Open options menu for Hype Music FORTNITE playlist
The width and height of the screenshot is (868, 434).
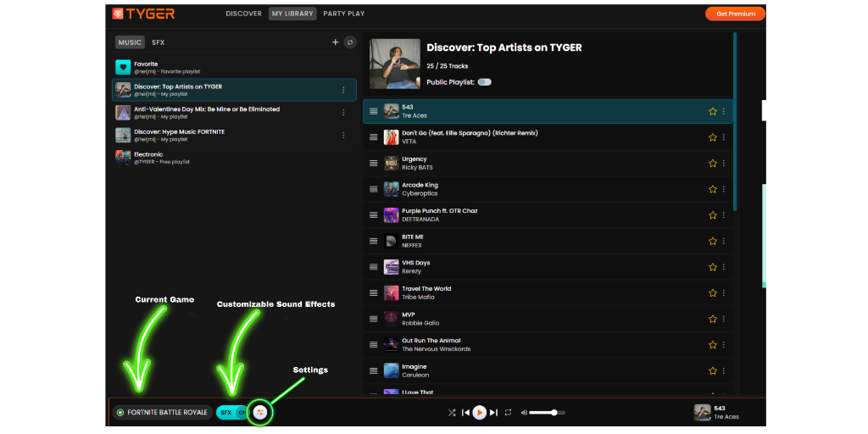click(x=343, y=135)
